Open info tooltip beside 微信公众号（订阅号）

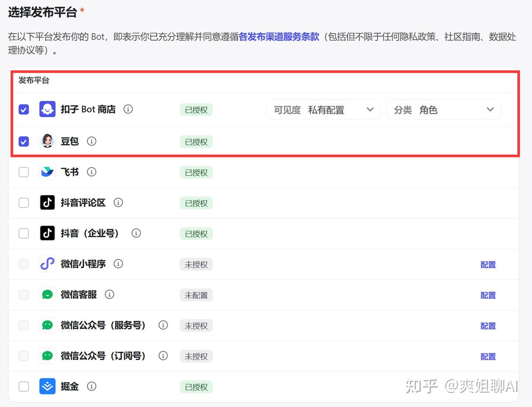[x=163, y=356]
